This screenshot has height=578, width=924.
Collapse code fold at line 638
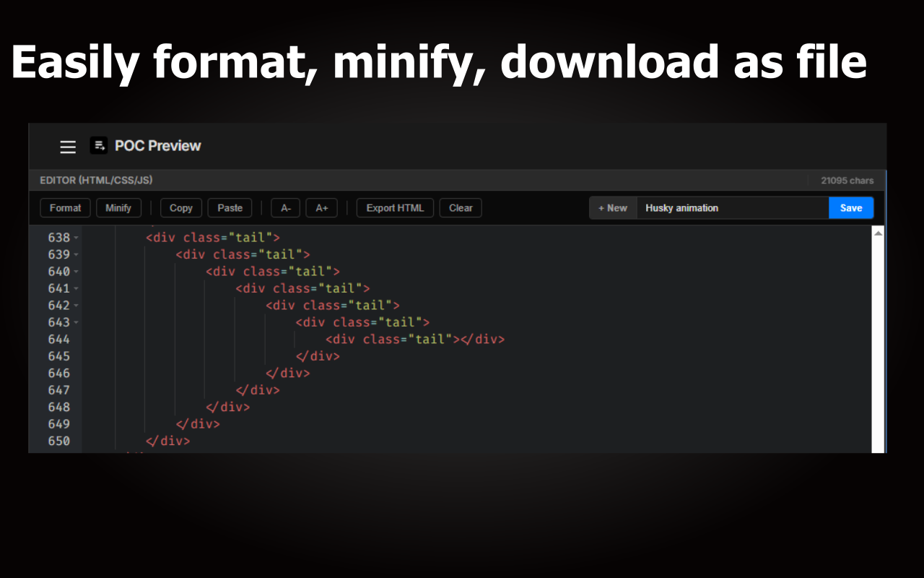click(x=77, y=238)
